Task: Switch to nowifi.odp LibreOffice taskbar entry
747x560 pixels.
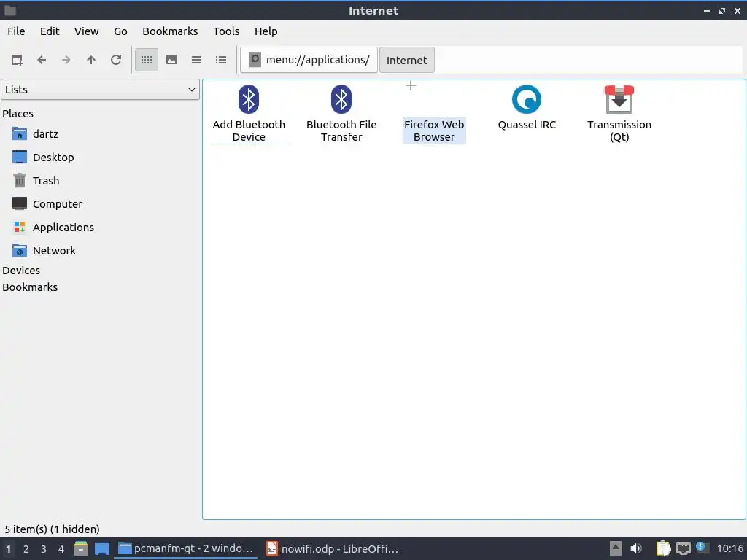Action: point(333,548)
